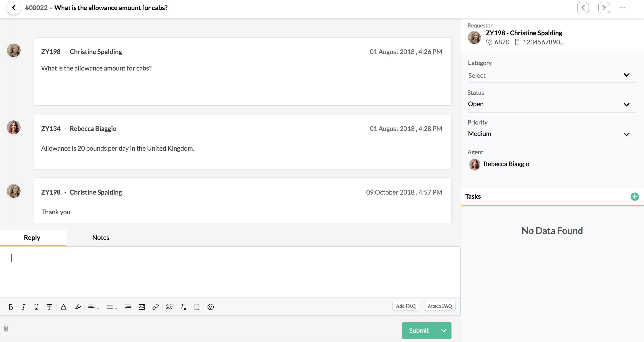Click the back navigation arrow button
The width and height of the screenshot is (644, 342).
tap(14, 7)
